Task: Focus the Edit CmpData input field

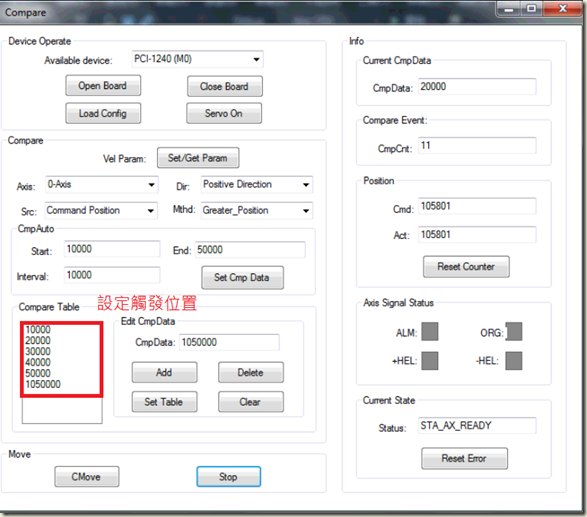Action: click(229, 342)
